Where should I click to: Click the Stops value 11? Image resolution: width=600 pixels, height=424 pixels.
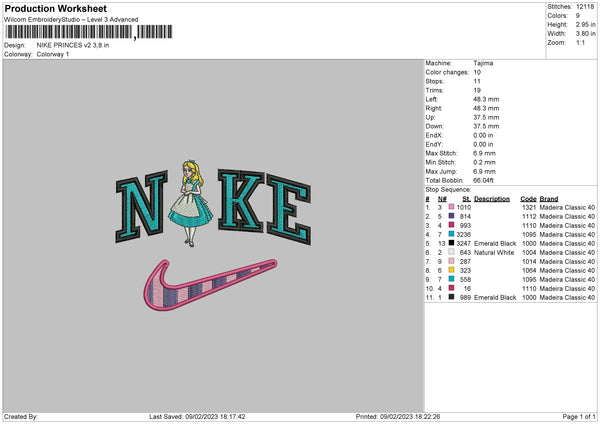pos(477,81)
